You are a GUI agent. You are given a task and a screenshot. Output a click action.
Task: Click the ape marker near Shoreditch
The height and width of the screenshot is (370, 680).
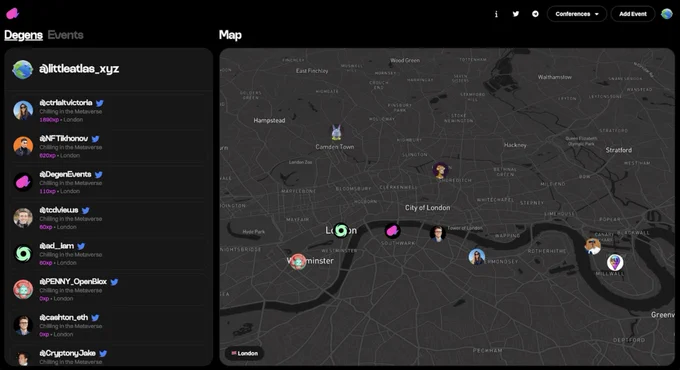click(x=441, y=170)
